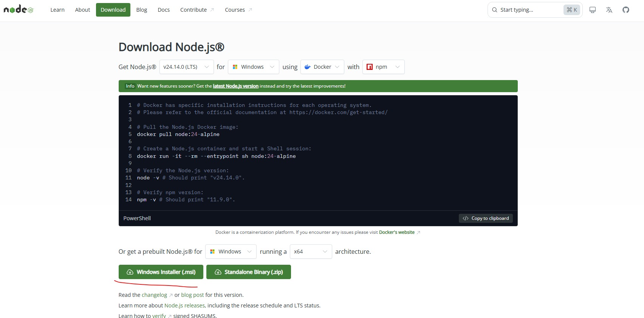Follow the 'latest Node.js version' link
The height and width of the screenshot is (318, 644).
[235, 86]
